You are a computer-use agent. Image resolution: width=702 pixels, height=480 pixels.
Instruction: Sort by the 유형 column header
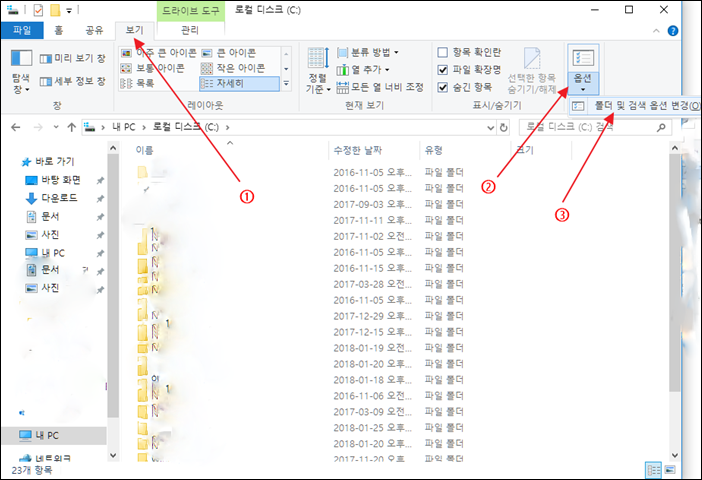click(433, 150)
